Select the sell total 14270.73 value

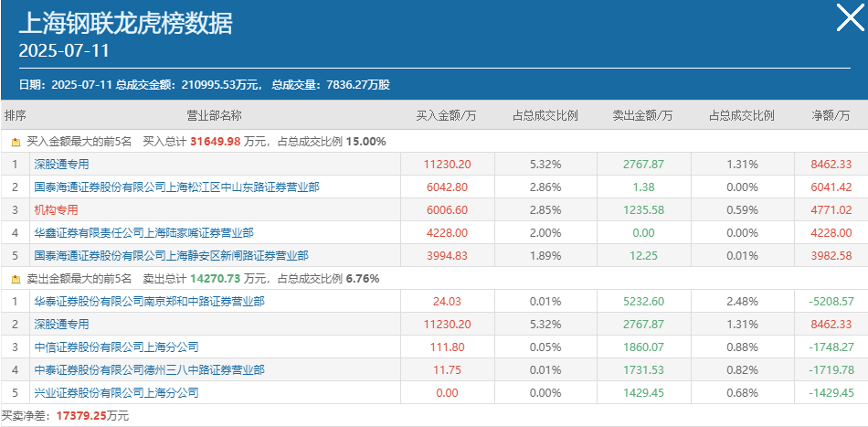(216, 279)
